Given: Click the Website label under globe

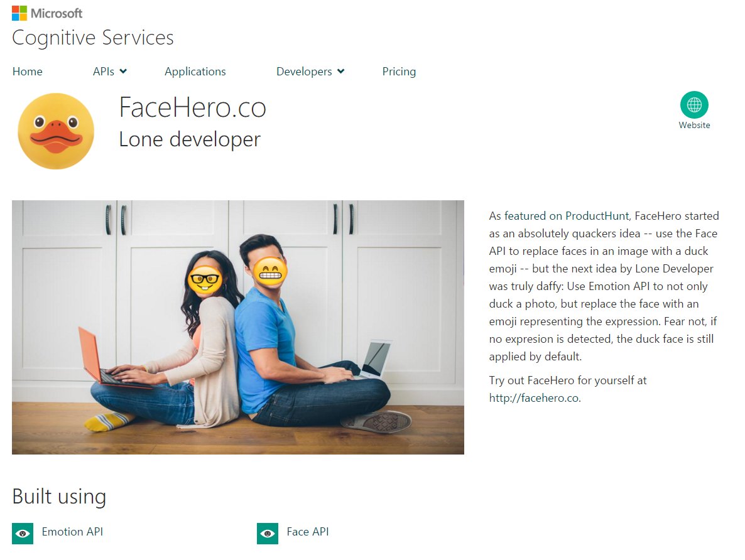Looking at the screenshot, I should click(694, 125).
